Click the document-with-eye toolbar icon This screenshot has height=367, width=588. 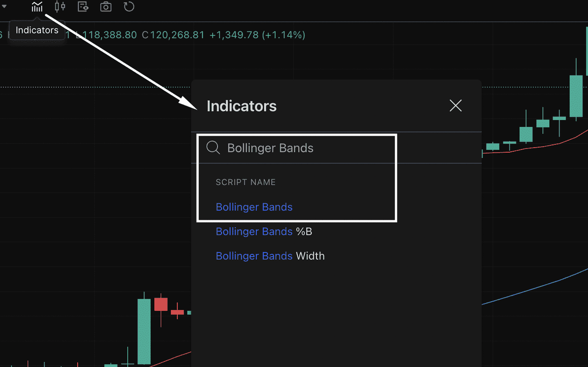click(x=83, y=7)
